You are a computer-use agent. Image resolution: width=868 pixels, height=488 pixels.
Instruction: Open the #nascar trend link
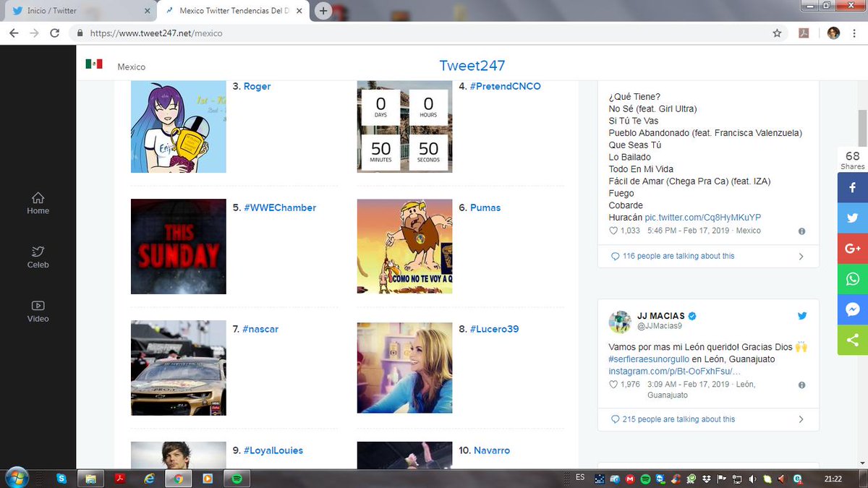(x=261, y=329)
